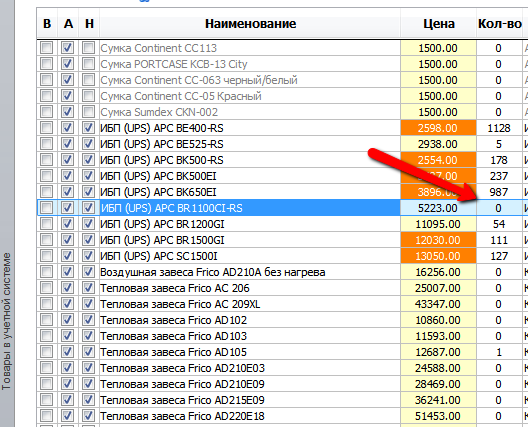Screen dimensions: 528x427
Task: Select row Тепловая завеса Frico AD210E09
Action: [x=250, y=384]
